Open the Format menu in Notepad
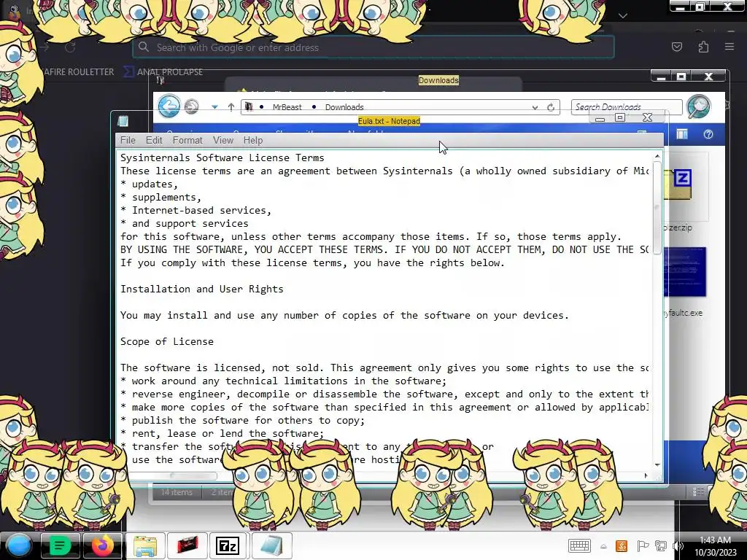747x560 pixels. 187,140
